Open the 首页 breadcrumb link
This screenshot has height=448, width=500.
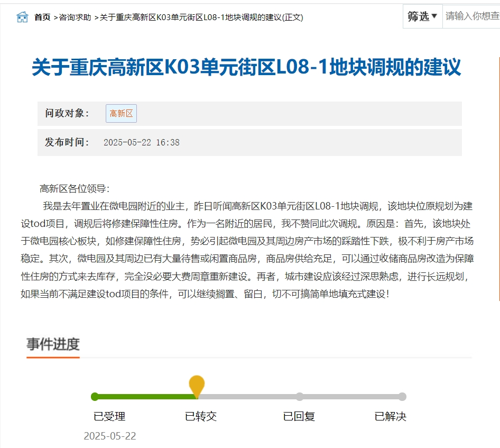[42, 17]
